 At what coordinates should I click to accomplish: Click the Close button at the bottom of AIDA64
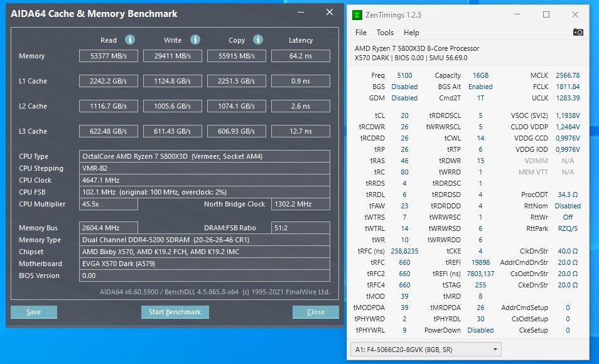[x=316, y=312]
